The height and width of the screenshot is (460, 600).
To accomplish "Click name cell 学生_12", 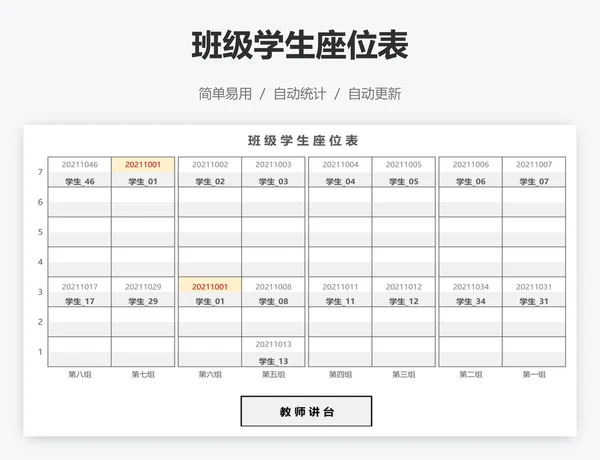I will click(404, 301).
